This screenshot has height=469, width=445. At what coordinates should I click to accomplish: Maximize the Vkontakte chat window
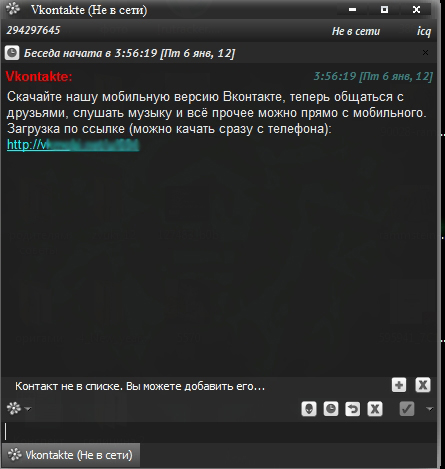(x=384, y=10)
